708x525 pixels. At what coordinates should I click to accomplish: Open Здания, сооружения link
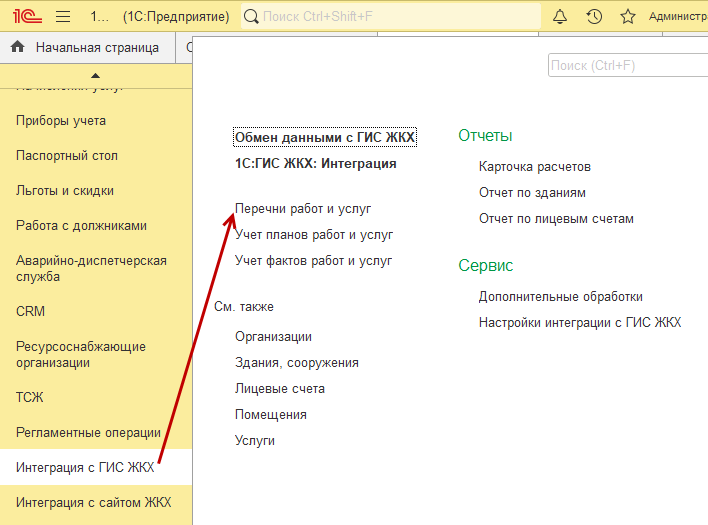click(297, 362)
